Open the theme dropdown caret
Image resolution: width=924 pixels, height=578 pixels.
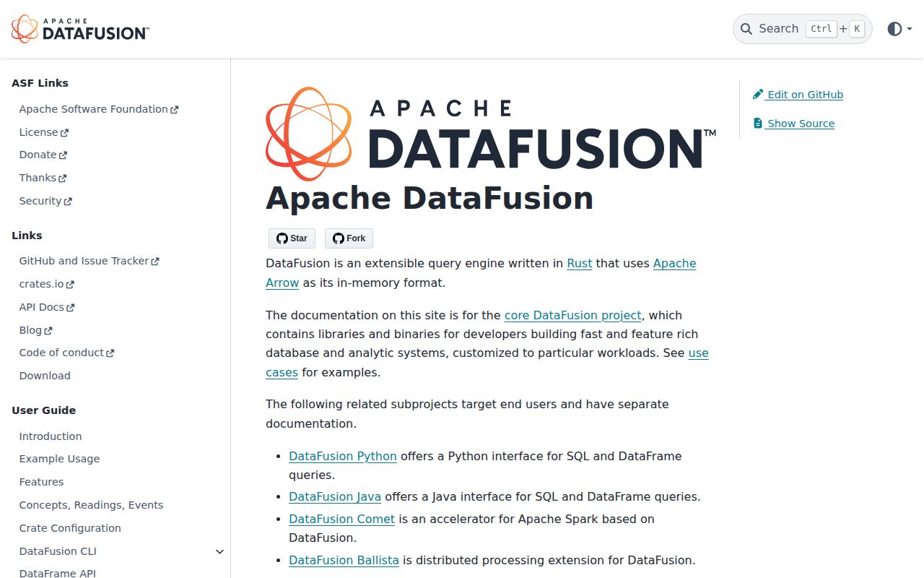(910, 29)
